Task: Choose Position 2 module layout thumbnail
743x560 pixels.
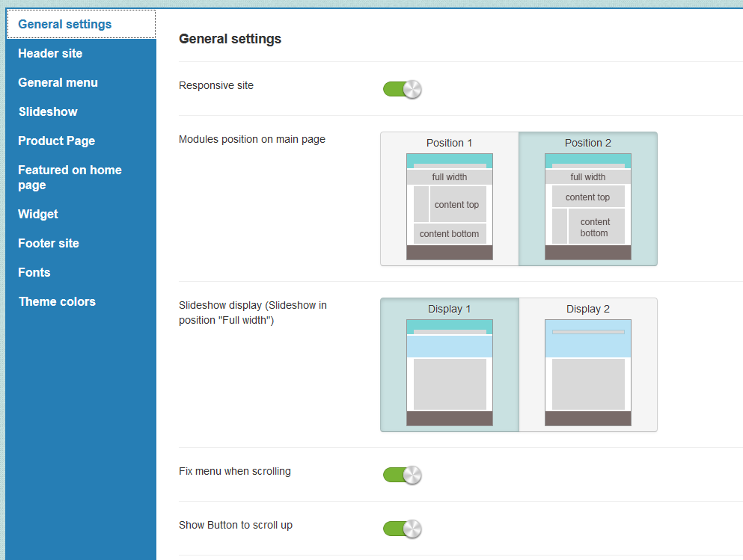Action: [x=587, y=206]
